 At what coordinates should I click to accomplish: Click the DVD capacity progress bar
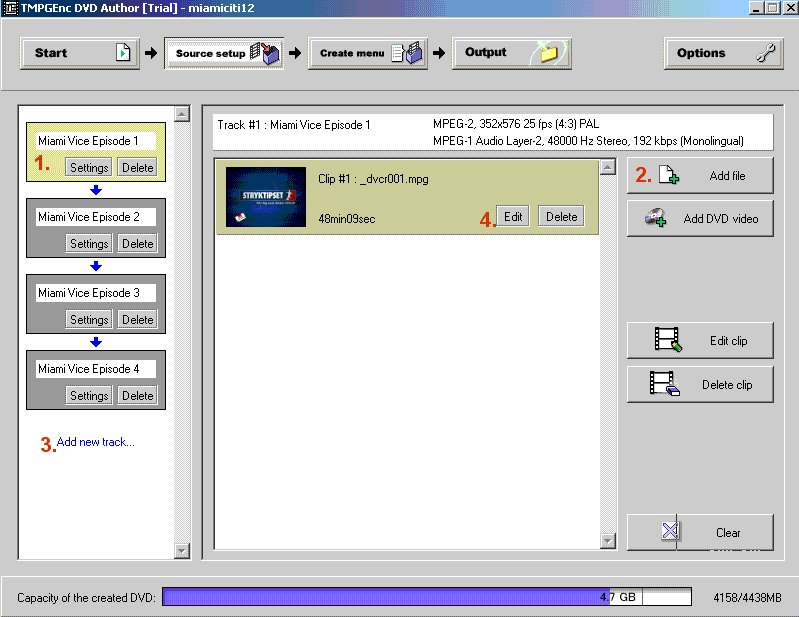pyautogui.click(x=427, y=597)
